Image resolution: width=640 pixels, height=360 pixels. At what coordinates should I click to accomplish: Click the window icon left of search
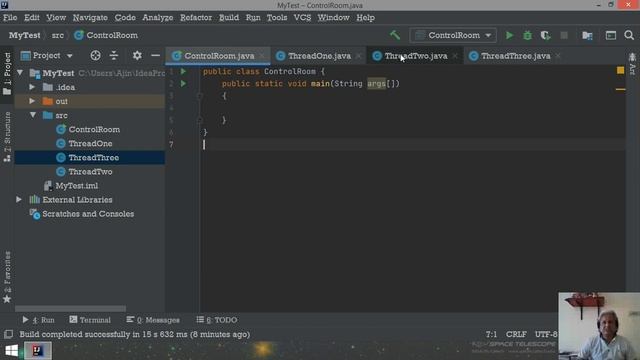click(611, 36)
